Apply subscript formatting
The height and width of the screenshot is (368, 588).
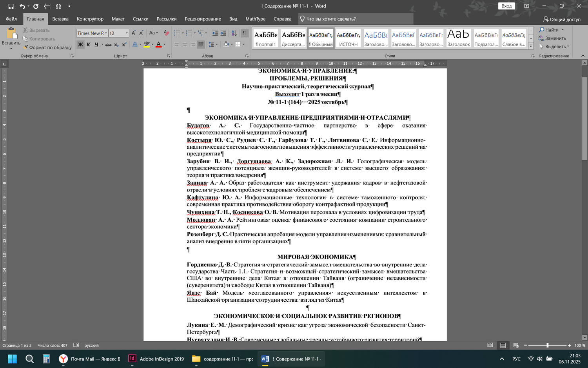coord(116,45)
